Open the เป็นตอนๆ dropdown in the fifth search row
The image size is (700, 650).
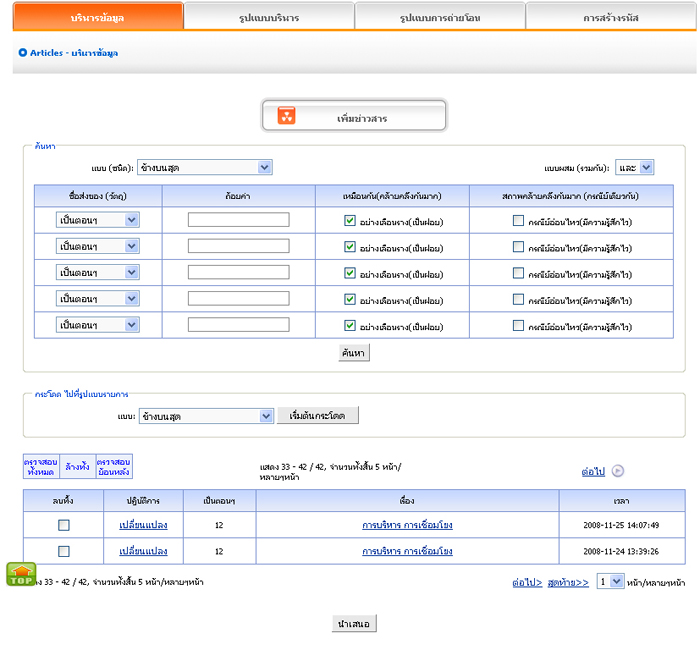(97, 325)
